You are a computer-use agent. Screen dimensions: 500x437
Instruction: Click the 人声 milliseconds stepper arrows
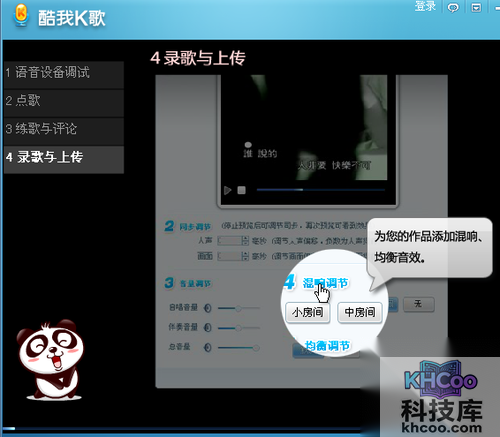245,241
